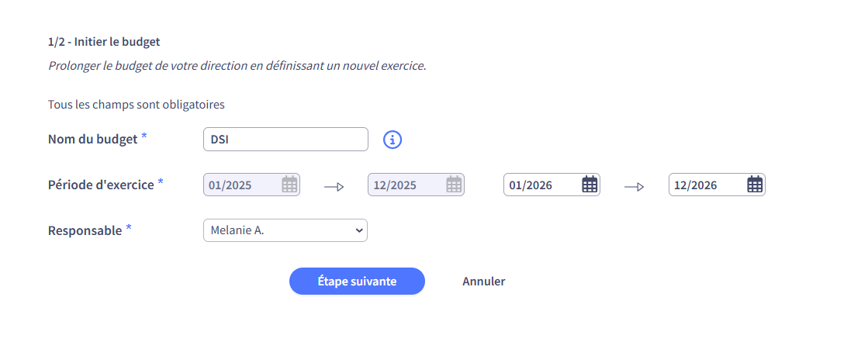The image size is (868, 342).
Task: Click the '1/2 - Initier le budget' heading
Action: [104, 42]
